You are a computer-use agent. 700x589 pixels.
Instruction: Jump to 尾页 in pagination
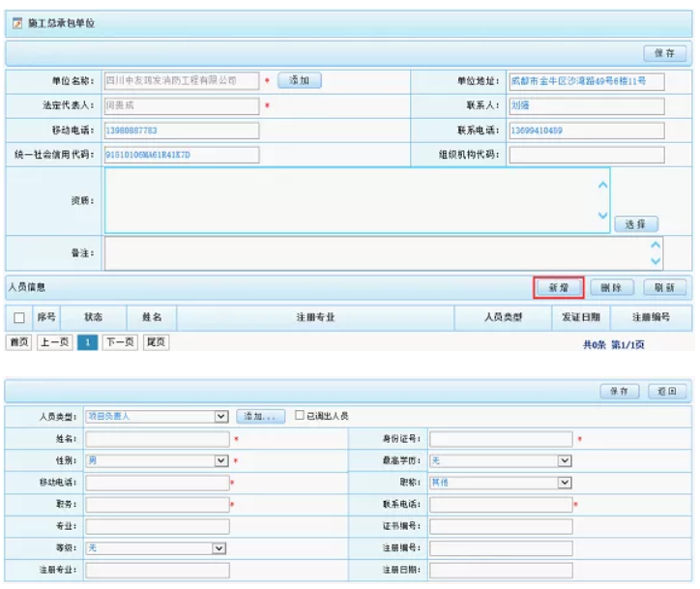(x=156, y=342)
